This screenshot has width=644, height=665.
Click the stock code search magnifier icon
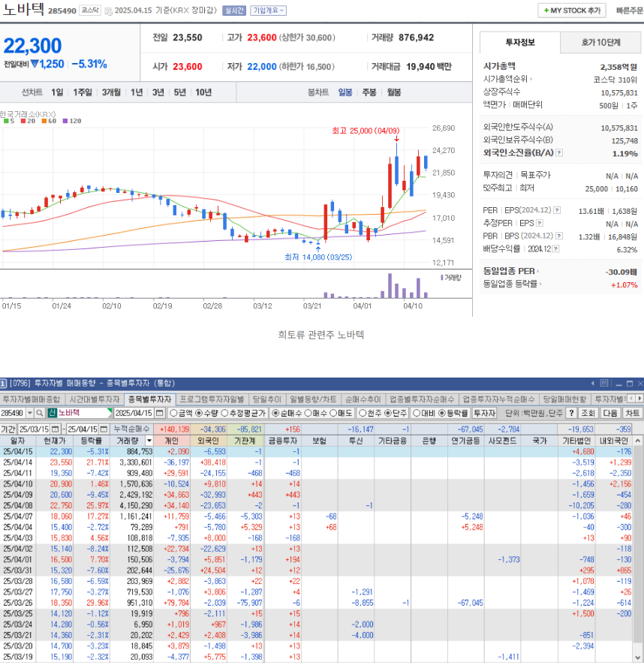click(40, 413)
